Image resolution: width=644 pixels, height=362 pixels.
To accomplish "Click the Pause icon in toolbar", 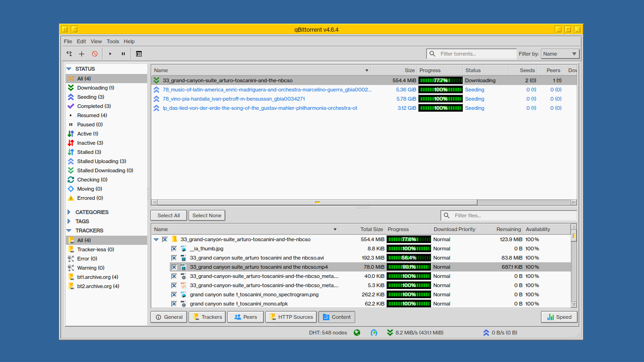I will (x=123, y=54).
